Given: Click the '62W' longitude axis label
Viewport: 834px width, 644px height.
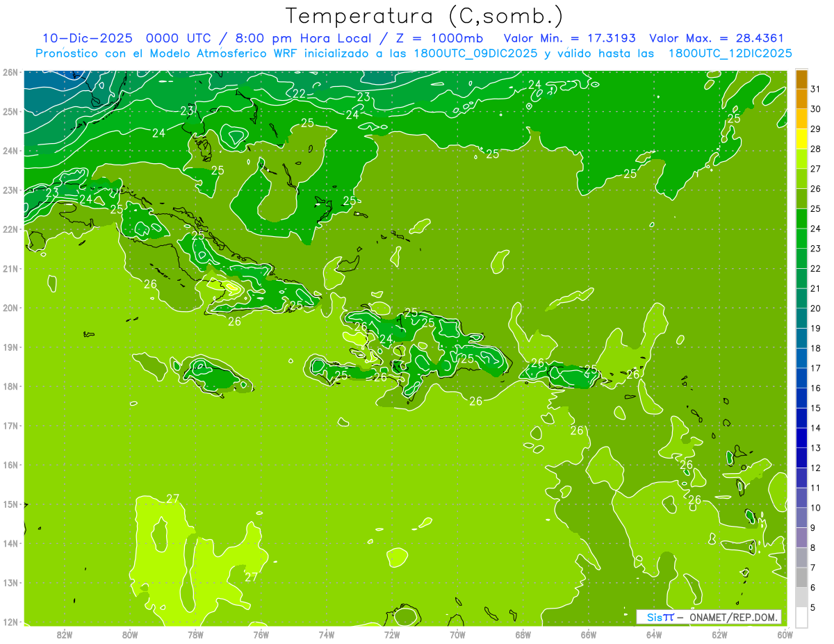Looking at the screenshot, I should pos(719,634).
